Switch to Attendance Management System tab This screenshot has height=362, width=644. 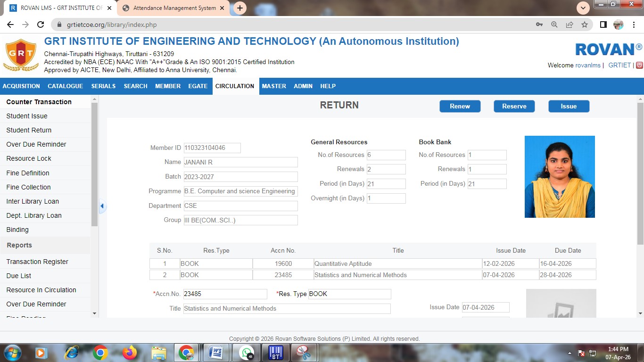(x=173, y=8)
